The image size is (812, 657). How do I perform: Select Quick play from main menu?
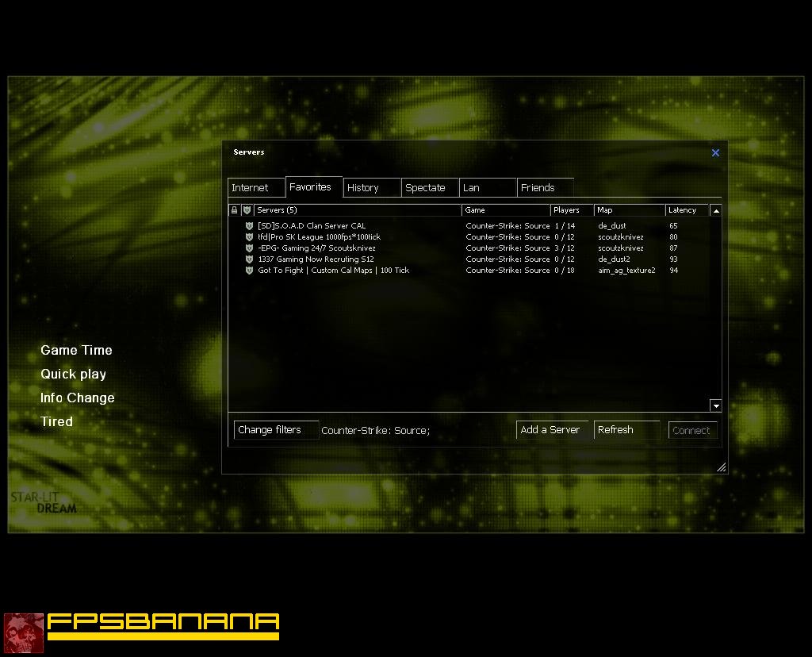pyautogui.click(x=73, y=374)
